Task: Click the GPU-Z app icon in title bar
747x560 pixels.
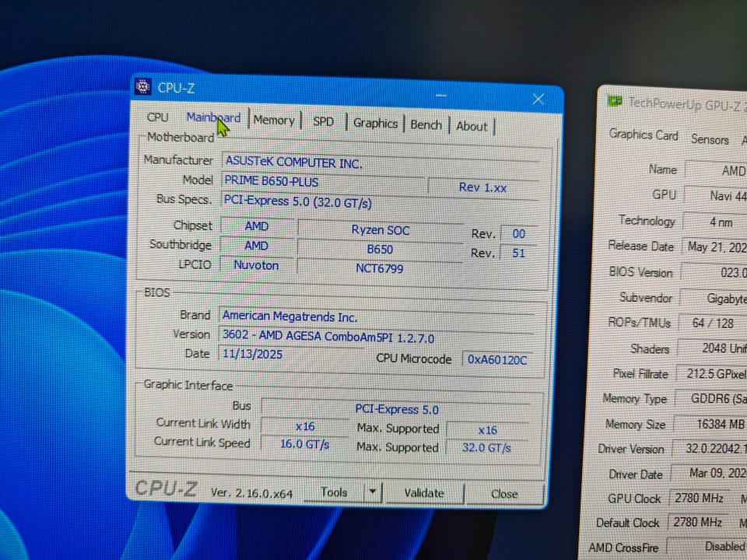Action: [615, 100]
